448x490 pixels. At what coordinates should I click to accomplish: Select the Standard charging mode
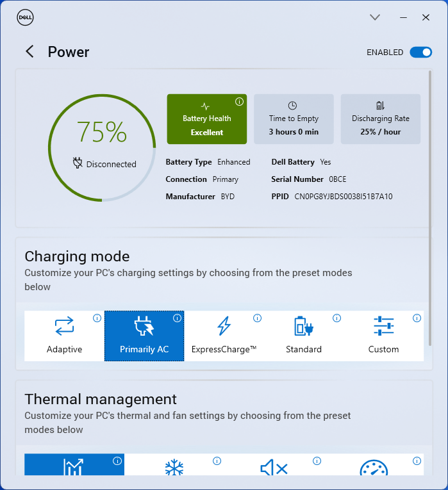tap(304, 336)
